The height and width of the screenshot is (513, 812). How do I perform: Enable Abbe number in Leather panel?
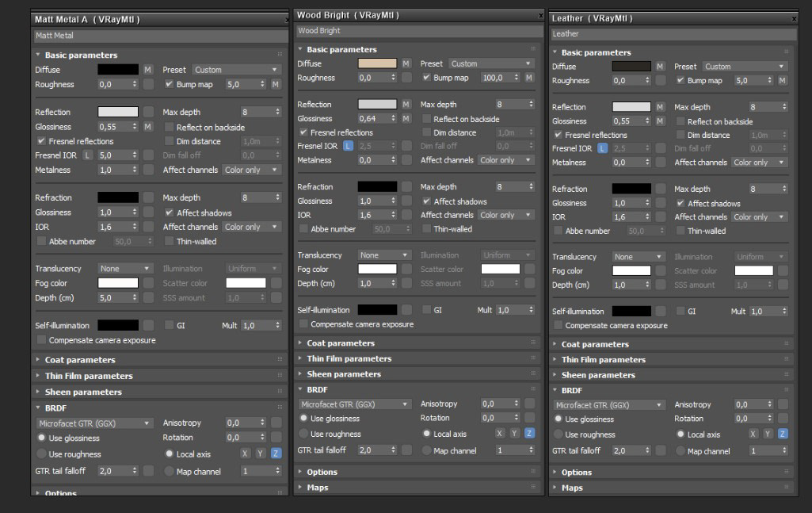(x=558, y=231)
